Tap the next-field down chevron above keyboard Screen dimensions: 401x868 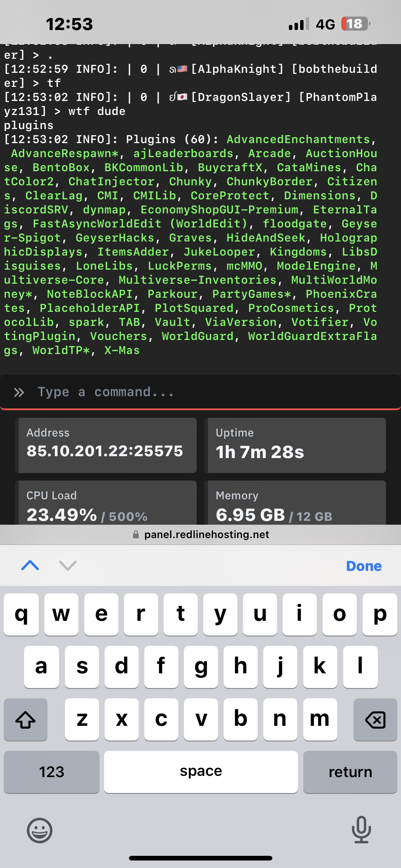click(x=68, y=566)
